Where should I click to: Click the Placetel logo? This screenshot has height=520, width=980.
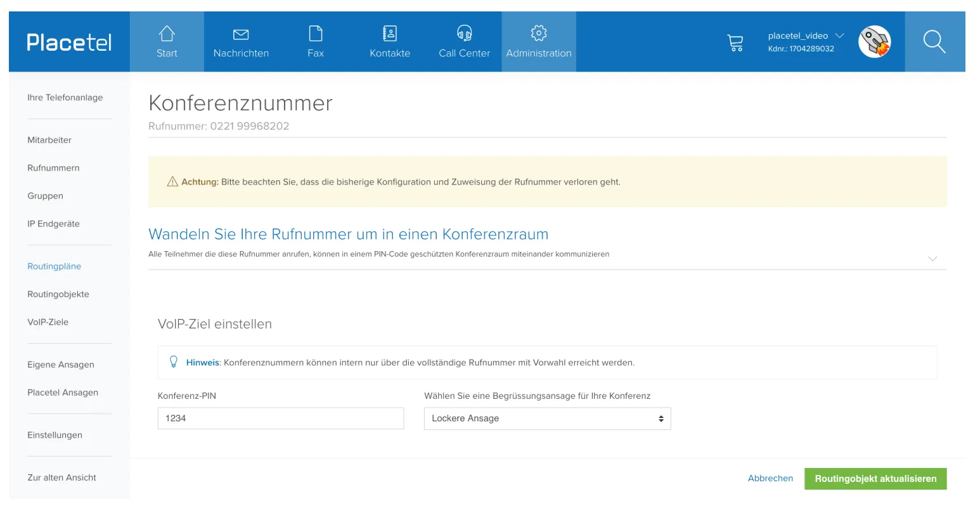69,42
